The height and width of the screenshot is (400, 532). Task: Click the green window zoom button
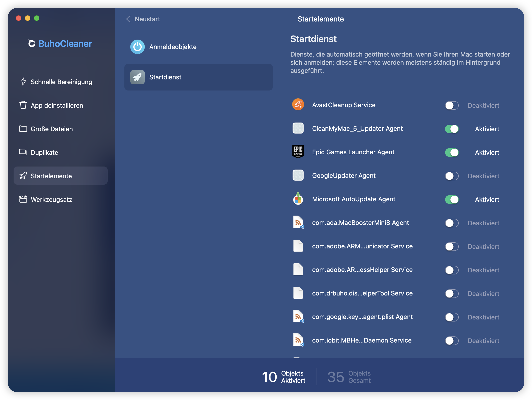click(37, 18)
